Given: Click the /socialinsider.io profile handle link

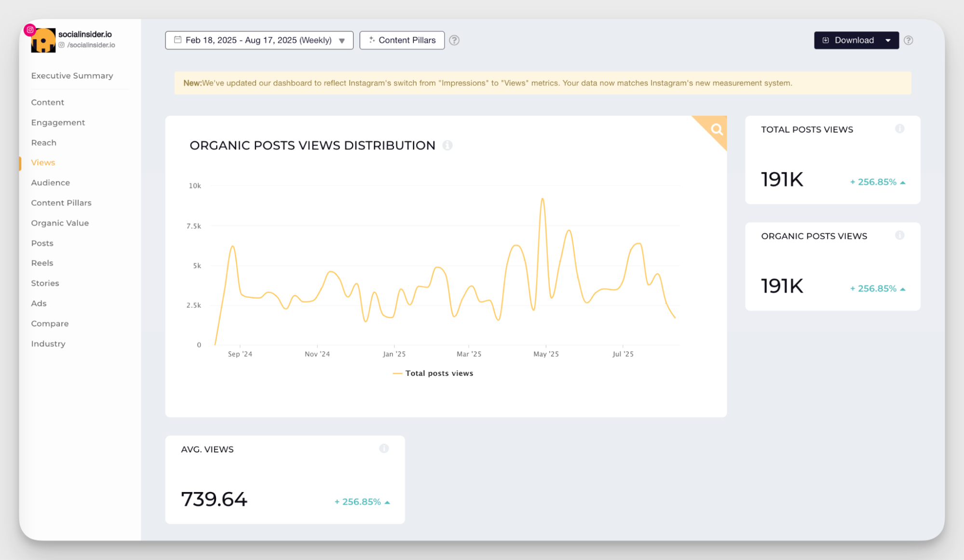Looking at the screenshot, I should click(x=91, y=45).
